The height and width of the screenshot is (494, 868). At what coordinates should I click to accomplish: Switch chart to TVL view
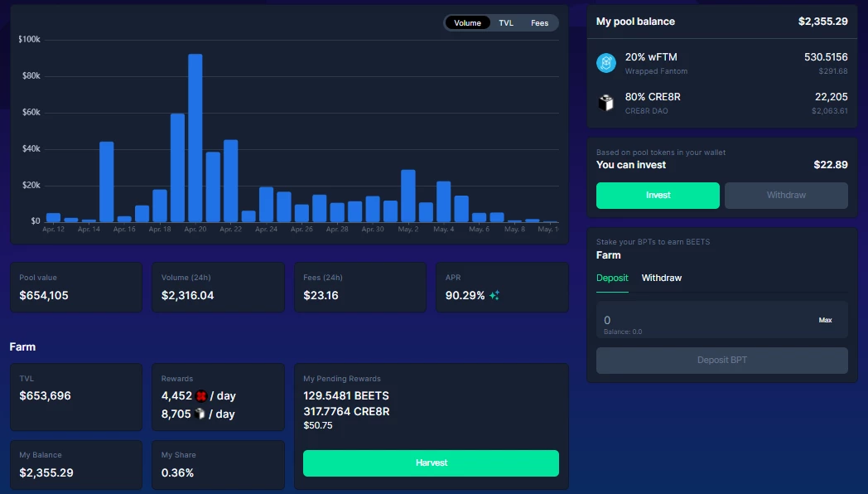coord(506,22)
